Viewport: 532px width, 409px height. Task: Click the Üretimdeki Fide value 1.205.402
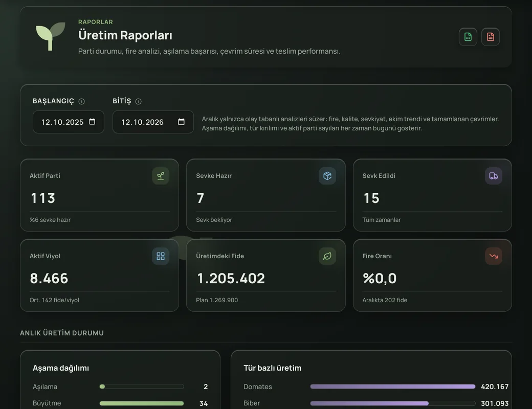tap(231, 279)
